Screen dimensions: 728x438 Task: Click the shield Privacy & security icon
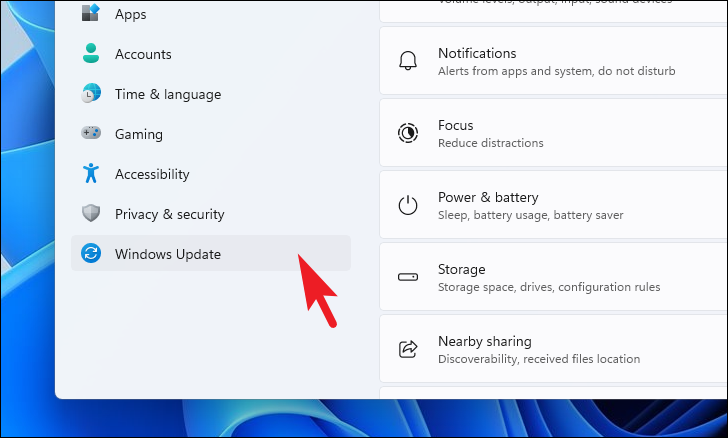click(x=91, y=213)
